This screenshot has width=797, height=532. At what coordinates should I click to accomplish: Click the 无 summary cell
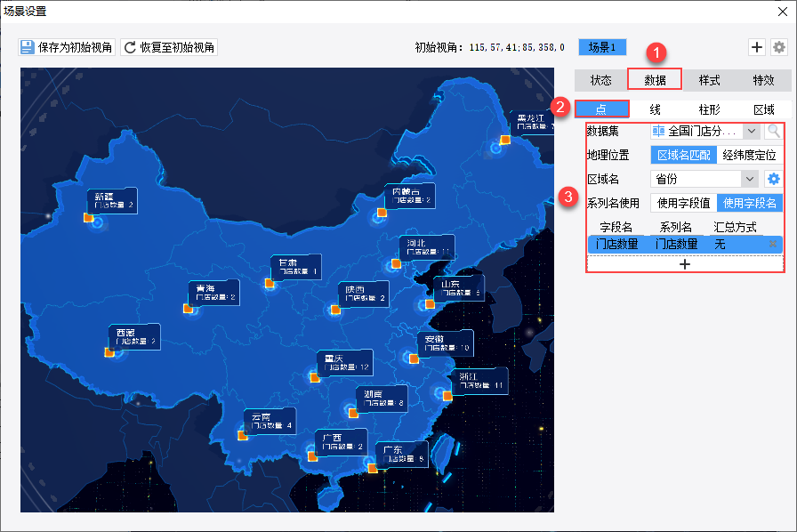[720, 244]
